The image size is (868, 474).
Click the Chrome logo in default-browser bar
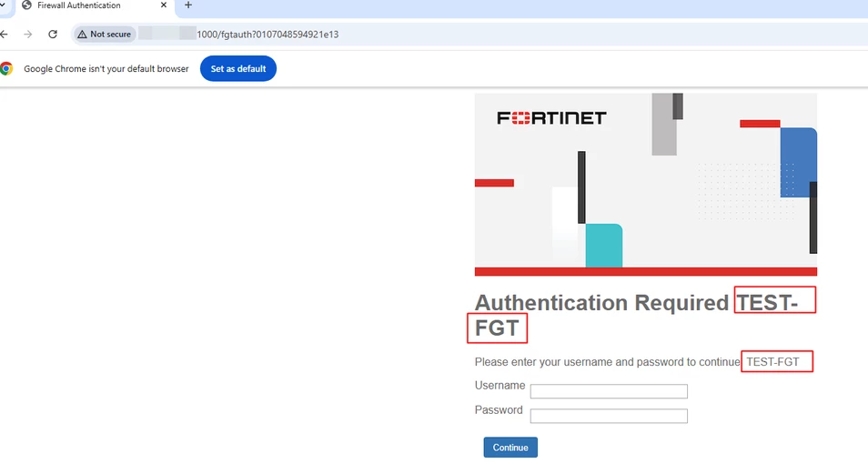[6, 68]
